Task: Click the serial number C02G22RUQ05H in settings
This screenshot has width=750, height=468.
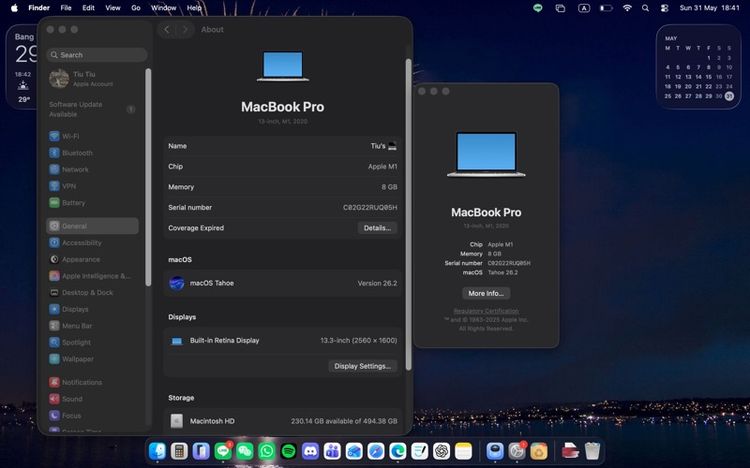Action: coord(370,208)
